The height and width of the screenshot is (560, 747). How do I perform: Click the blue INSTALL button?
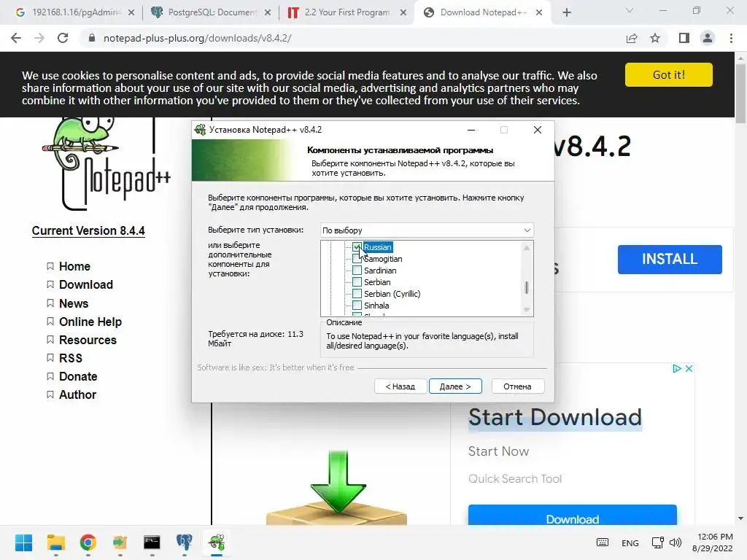670,259
